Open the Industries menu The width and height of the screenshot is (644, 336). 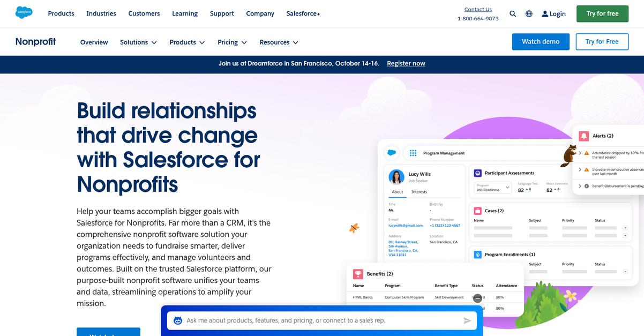[101, 13]
